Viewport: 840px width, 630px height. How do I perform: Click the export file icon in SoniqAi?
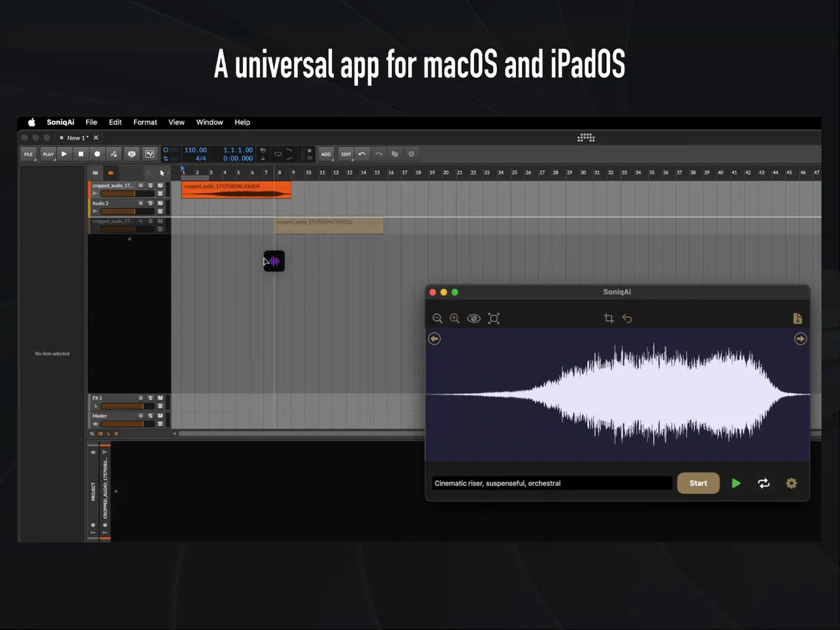798,318
